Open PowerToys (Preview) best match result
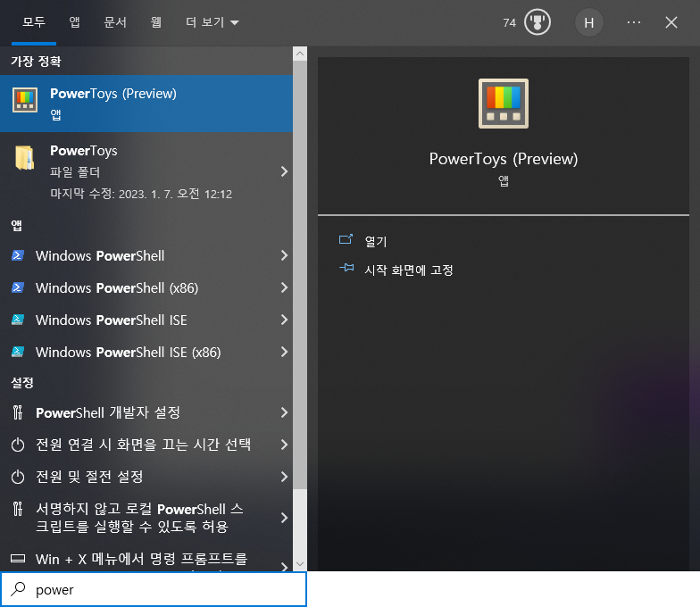 (146, 104)
